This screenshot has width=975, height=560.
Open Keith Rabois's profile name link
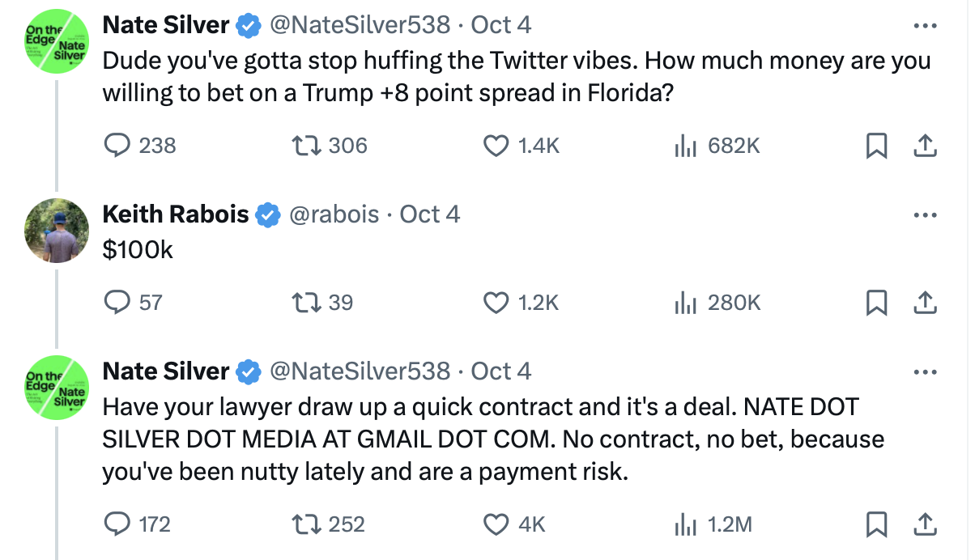coord(176,214)
